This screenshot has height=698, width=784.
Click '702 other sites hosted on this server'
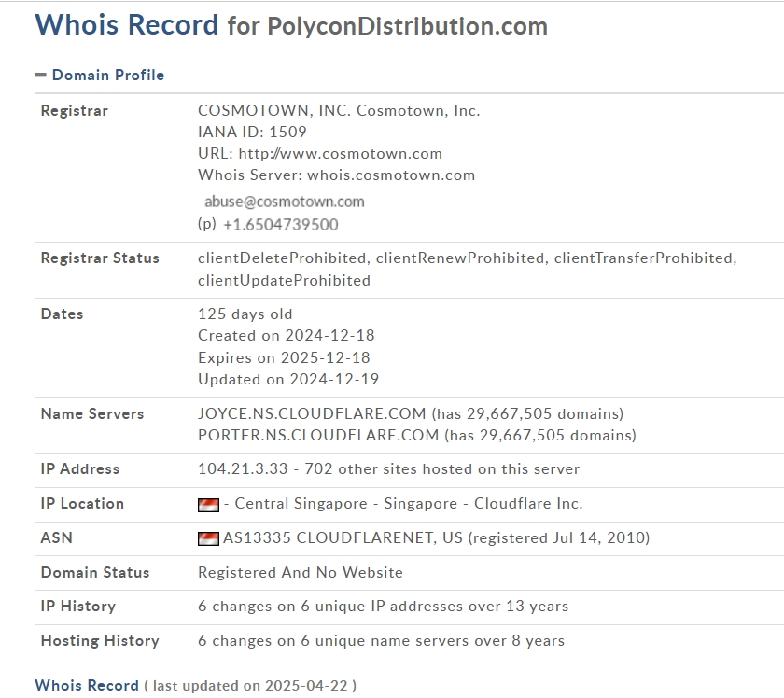tap(442, 469)
